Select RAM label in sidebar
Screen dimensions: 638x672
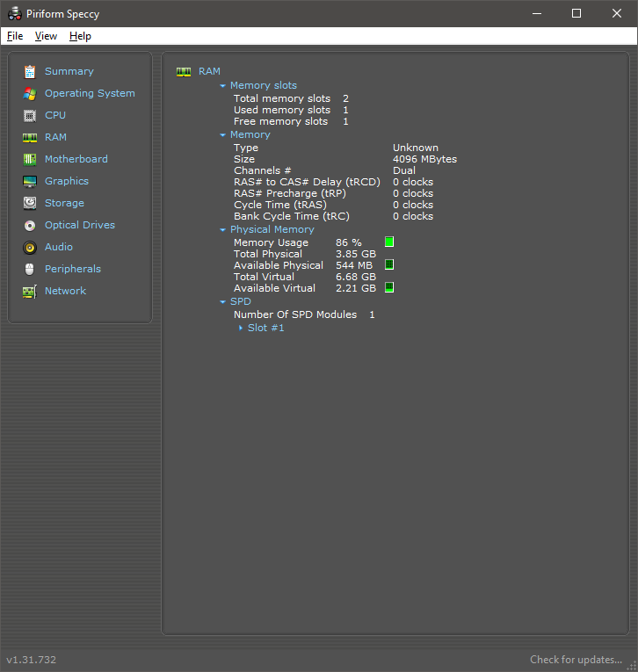click(x=55, y=137)
